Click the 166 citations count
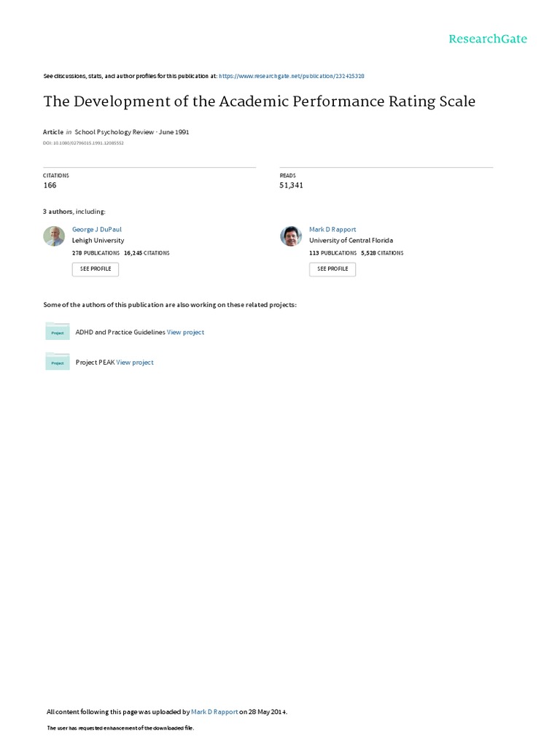560x747 pixels. point(50,185)
